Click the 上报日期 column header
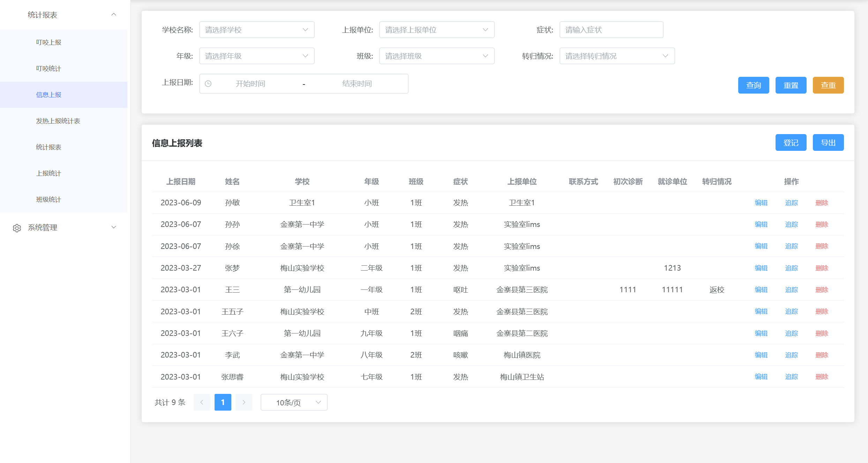The image size is (868, 463). 181,182
